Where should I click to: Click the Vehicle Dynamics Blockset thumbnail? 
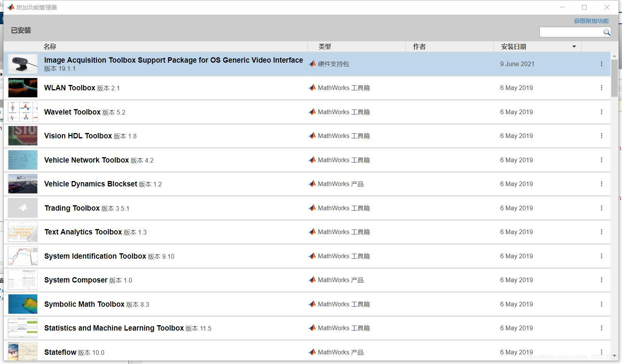pyautogui.click(x=23, y=184)
